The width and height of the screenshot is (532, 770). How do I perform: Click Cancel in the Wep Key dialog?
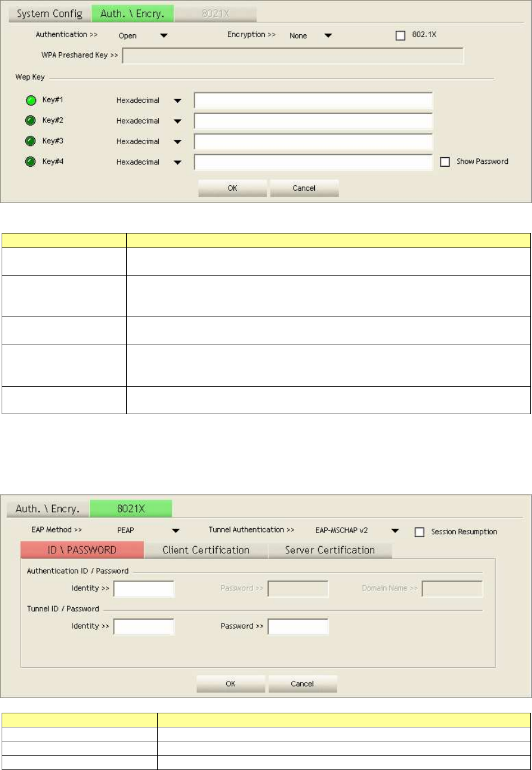click(304, 188)
